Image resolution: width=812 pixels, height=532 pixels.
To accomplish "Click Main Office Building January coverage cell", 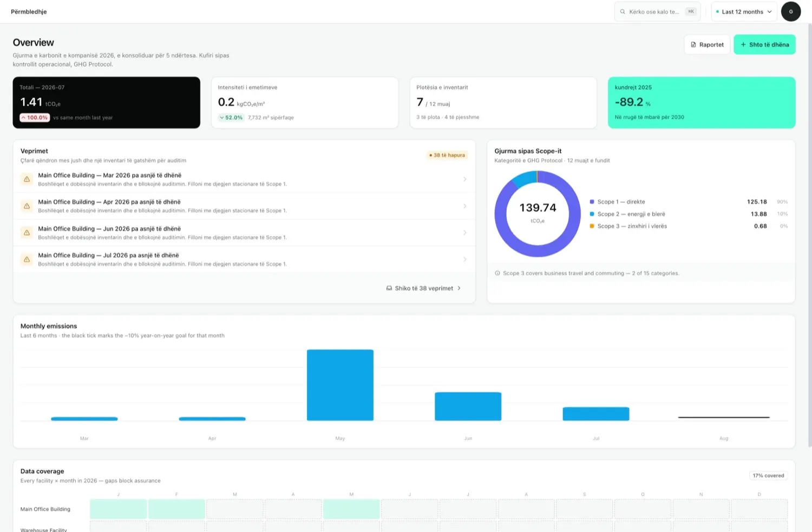I will click(x=119, y=509).
